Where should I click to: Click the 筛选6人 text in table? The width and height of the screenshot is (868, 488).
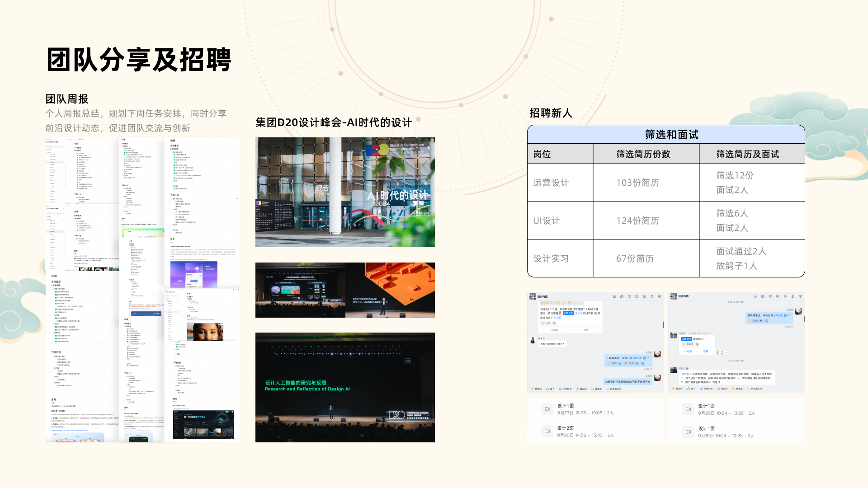tap(732, 213)
